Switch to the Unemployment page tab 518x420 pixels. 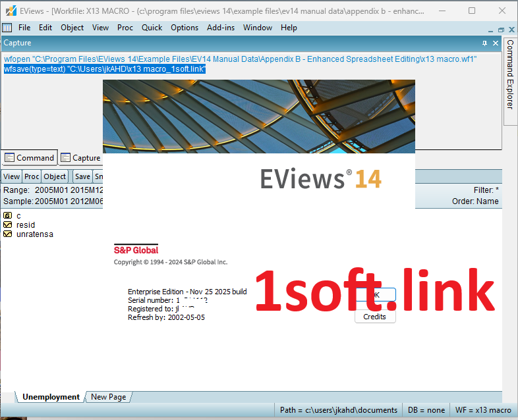tap(51, 397)
